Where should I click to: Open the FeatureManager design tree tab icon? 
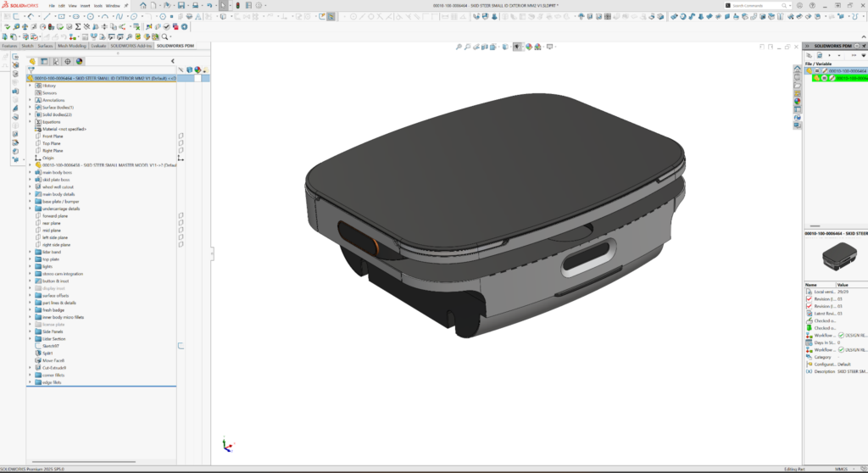pos(33,62)
